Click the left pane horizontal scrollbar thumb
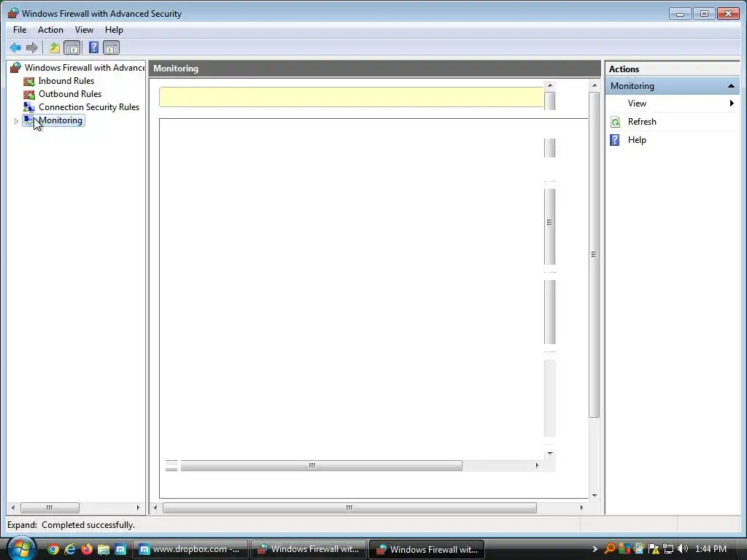747x560 pixels. (x=50, y=507)
